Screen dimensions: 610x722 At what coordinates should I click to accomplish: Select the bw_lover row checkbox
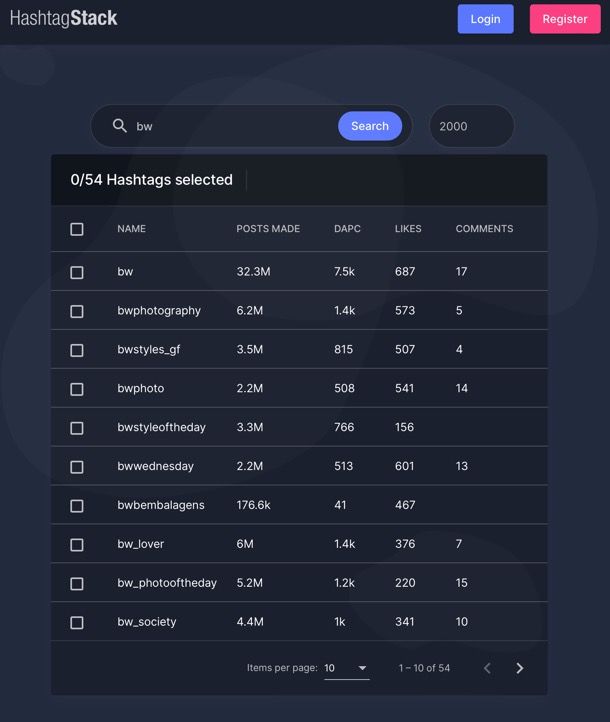click(77, 545)
